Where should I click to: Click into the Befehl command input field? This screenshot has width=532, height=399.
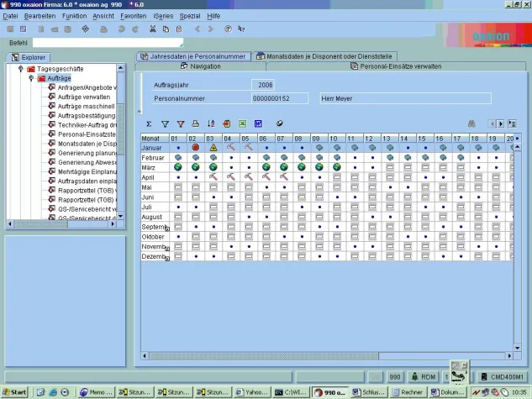pyautogui.click(x=107, y=42)
